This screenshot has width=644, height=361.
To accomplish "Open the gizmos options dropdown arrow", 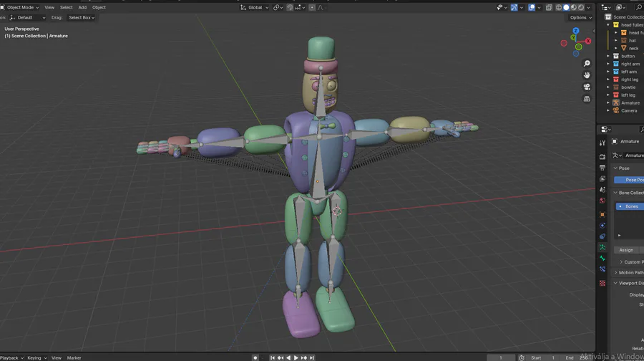I will [x=521, y=7].
